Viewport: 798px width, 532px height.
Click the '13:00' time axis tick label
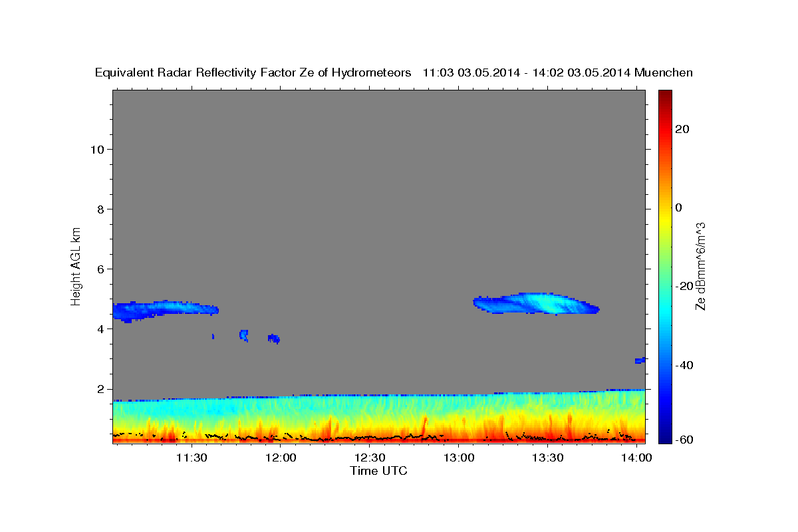(459, 458)
